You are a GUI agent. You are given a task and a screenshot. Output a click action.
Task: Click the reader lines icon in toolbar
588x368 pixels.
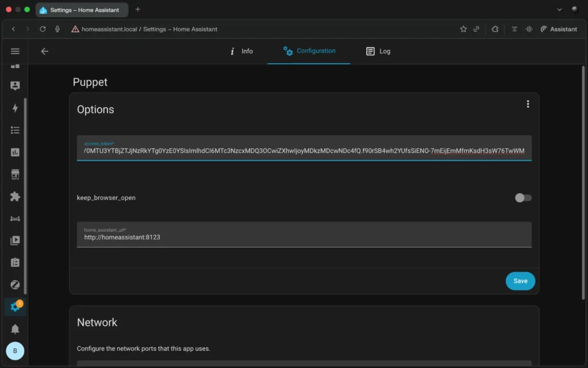tap(514, 29)
